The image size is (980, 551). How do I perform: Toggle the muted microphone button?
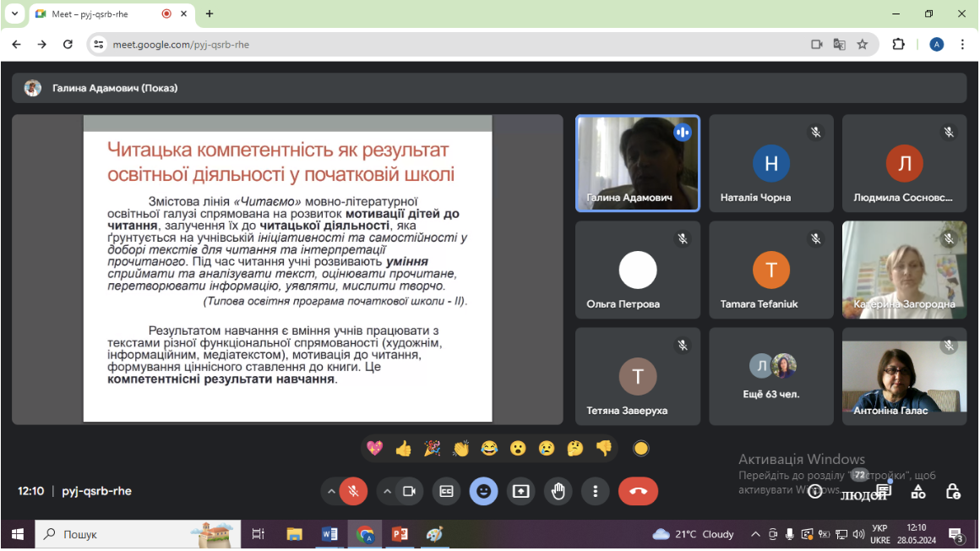pos(353,492)
